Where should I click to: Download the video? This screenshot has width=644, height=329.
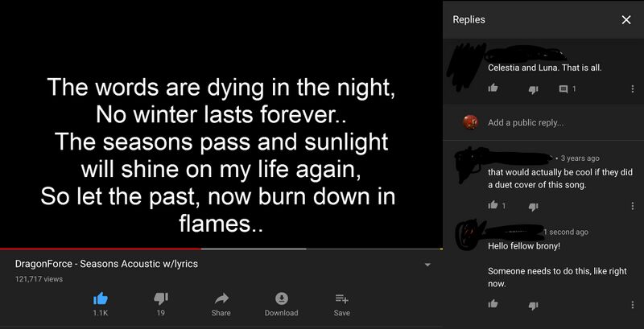[281, 298]
